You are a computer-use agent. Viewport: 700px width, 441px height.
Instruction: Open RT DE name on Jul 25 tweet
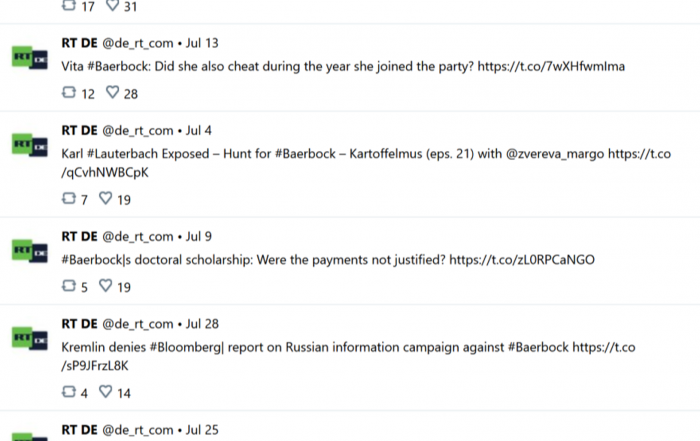79,430
